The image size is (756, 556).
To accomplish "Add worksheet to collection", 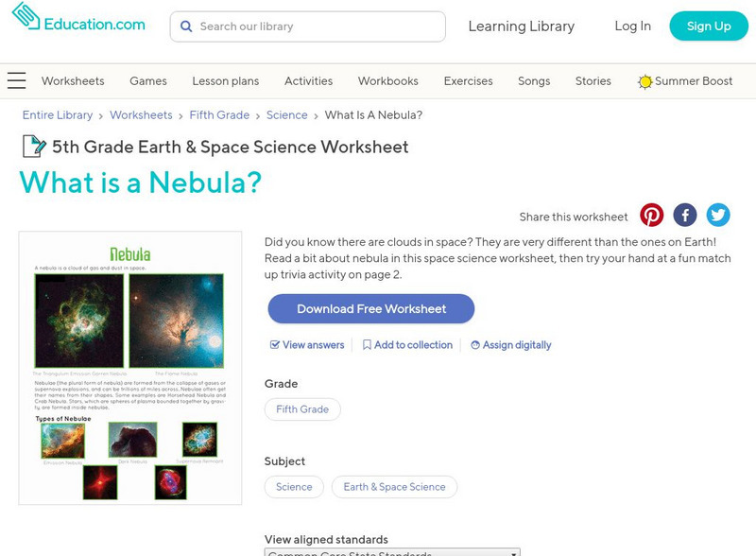I will coord(407,345).
